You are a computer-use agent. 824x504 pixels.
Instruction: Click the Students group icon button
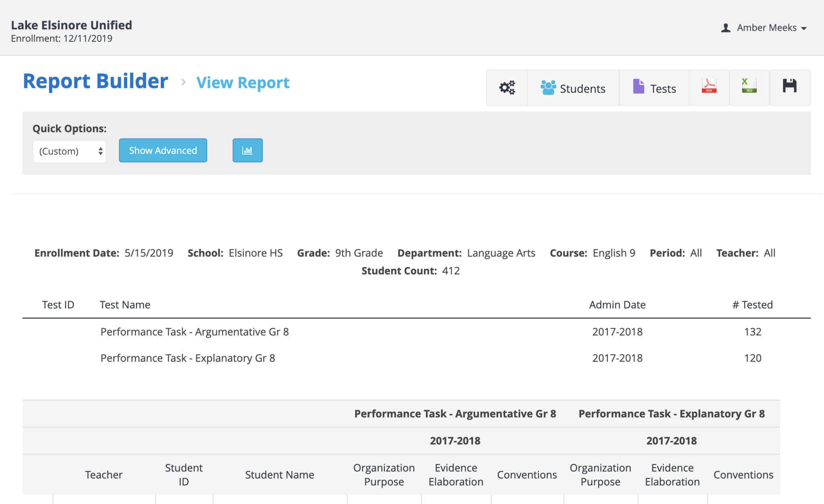(573, 88)
